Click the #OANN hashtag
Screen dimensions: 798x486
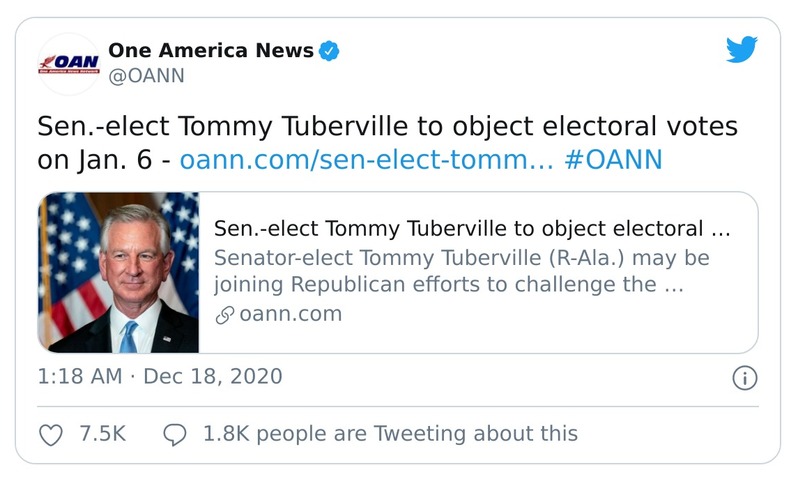[x=613, y=159]
